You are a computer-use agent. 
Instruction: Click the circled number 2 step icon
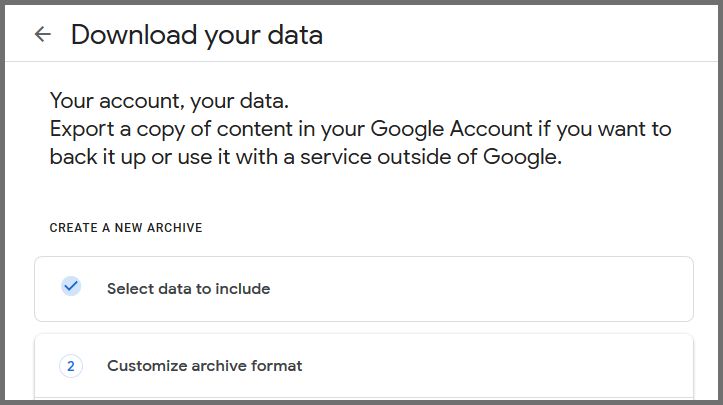(x=71, y=366)
